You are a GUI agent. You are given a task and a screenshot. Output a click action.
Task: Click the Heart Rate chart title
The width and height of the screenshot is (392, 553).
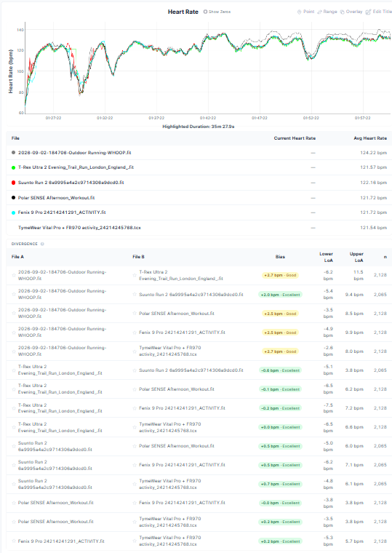pos(183,12)
